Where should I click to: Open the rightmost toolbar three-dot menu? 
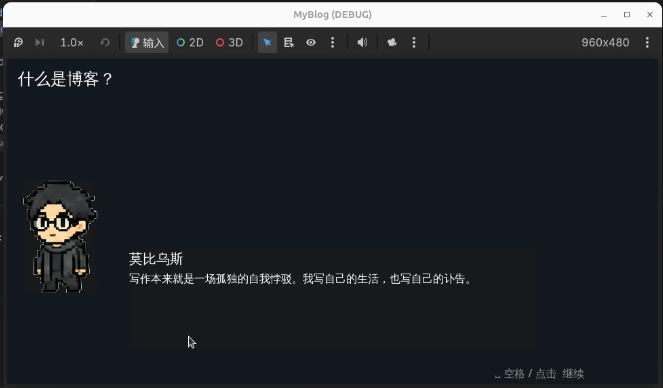tap(647, 42)
